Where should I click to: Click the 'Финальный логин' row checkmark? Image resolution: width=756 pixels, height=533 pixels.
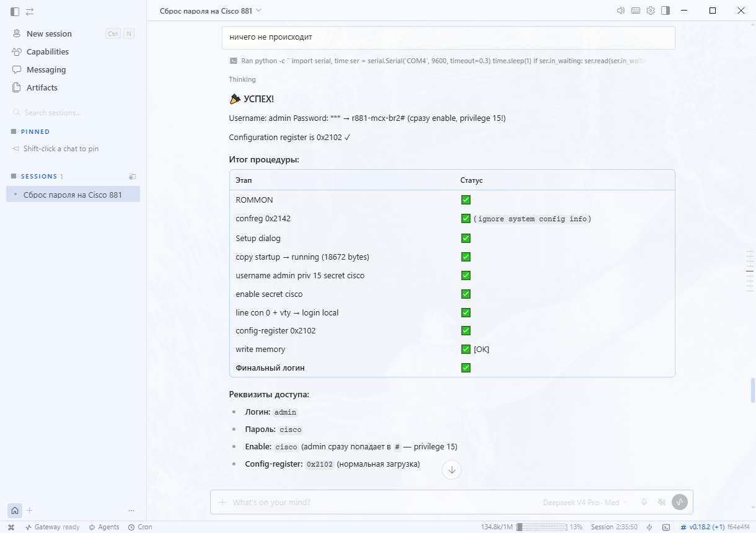[466, 368]
